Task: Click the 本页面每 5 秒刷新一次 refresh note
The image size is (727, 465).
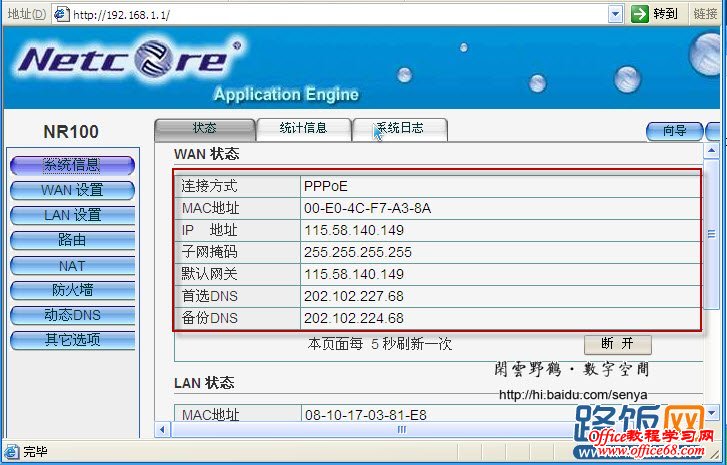Action: 379,344
